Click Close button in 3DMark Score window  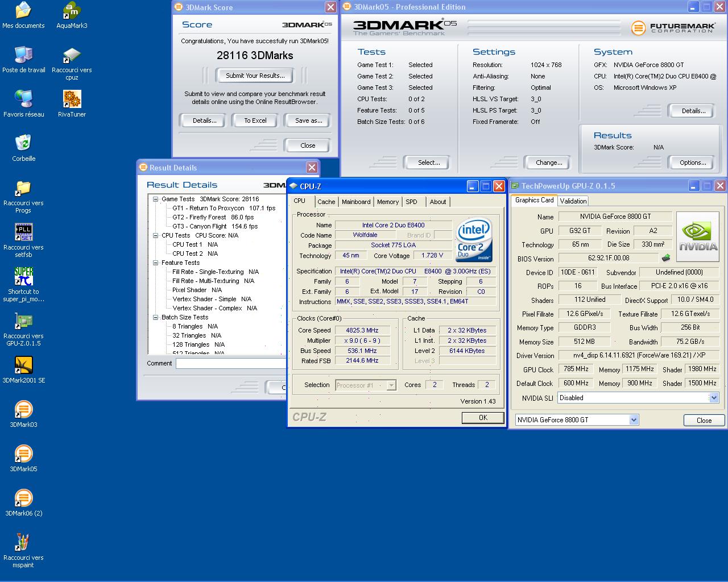(x=308, y=145)
